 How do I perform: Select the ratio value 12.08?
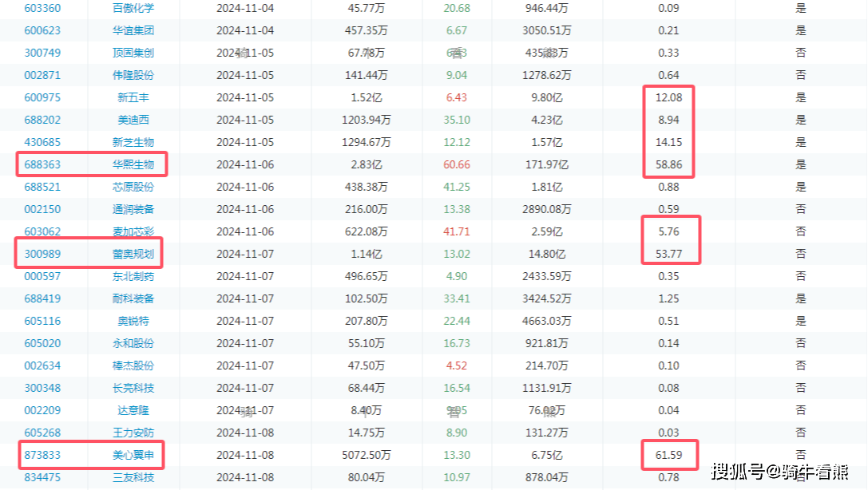pyautogui.click(x=668, y=97)
